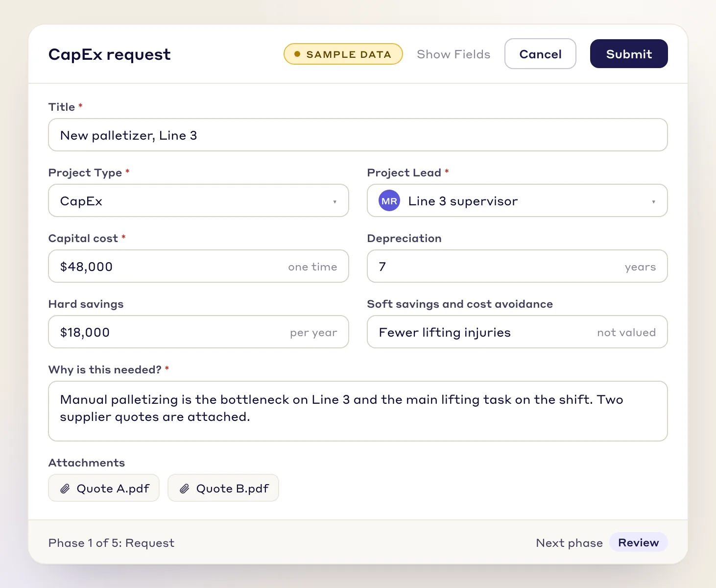Open the Quote B.pdf attachment
Image resolution: width=716 pixels, height=588 pixels.
[223, 488]
